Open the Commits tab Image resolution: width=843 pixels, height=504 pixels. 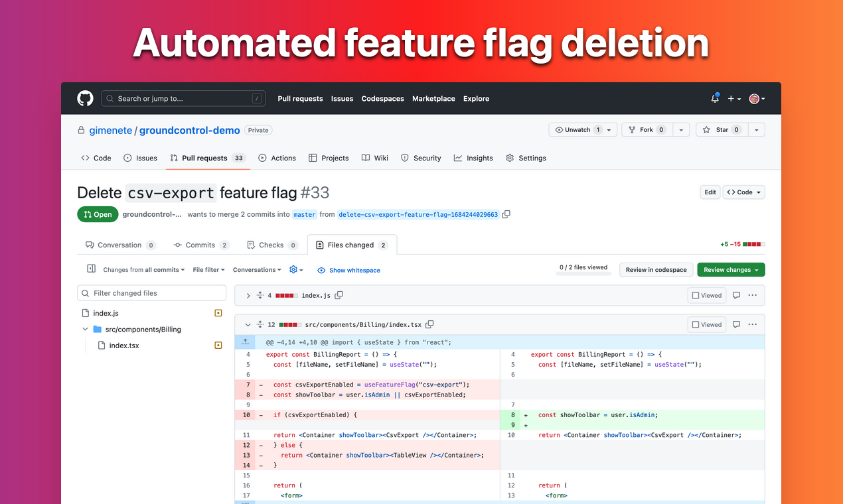point(201,245)
